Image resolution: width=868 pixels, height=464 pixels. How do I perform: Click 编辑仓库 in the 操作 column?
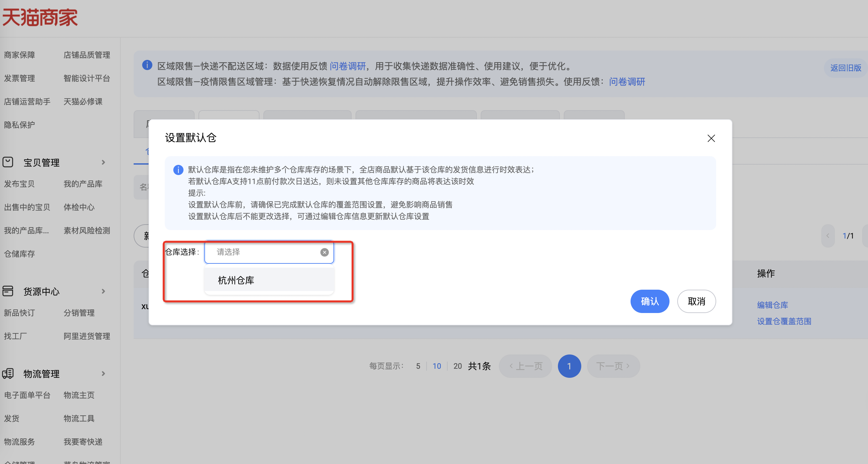pyautogui.click(x=772, y=305)
